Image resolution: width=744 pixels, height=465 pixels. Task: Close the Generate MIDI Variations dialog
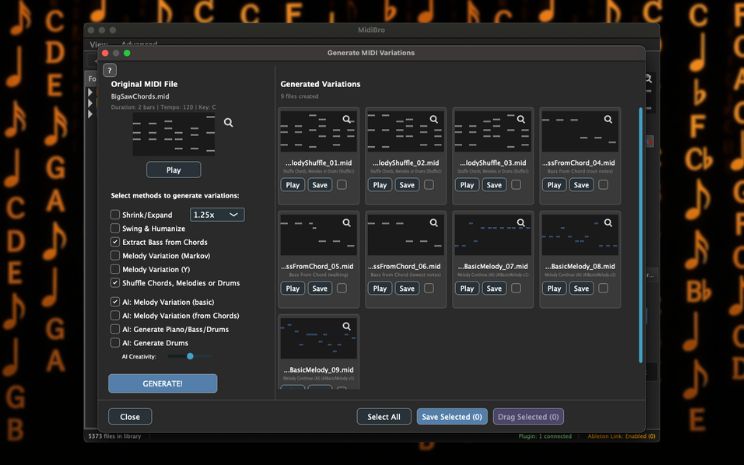coord(130,417)
